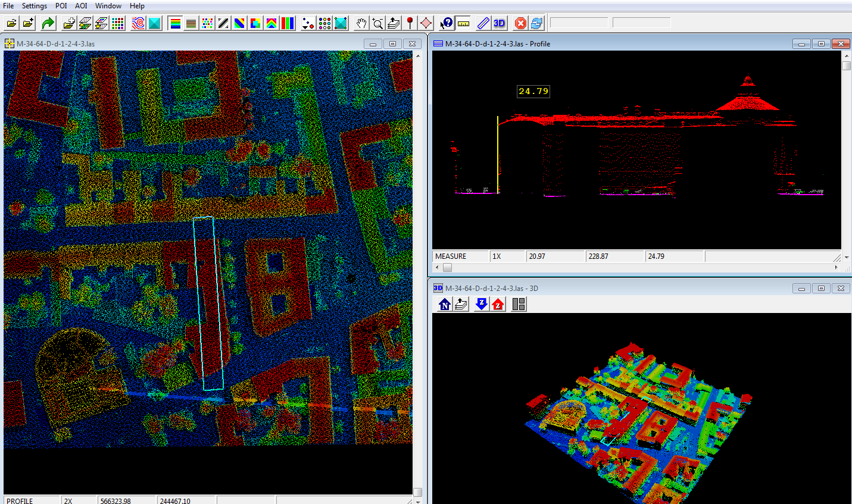Open the POI menu
This screenshot has height=504, width=852.
(x=61, y=6)
